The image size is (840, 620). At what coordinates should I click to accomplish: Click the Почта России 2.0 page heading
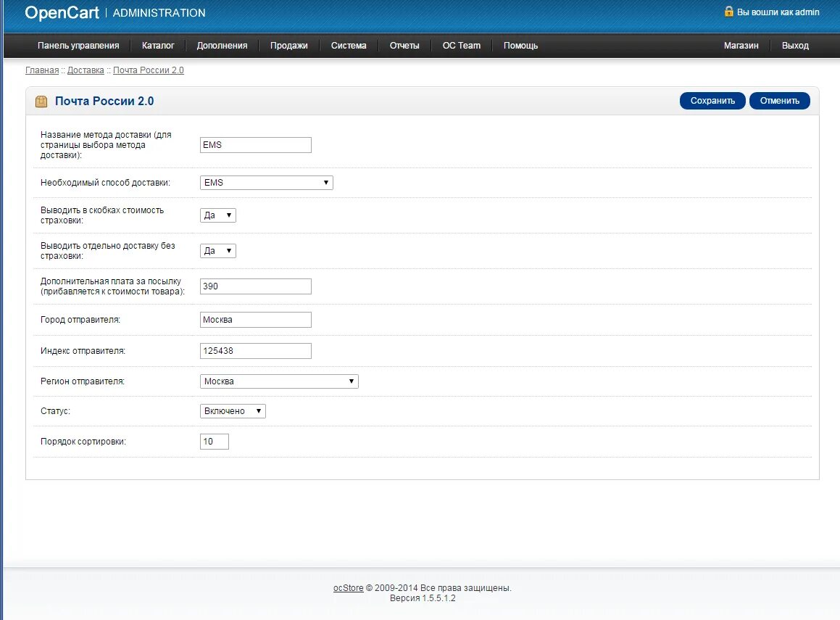(x=104, y=102)
